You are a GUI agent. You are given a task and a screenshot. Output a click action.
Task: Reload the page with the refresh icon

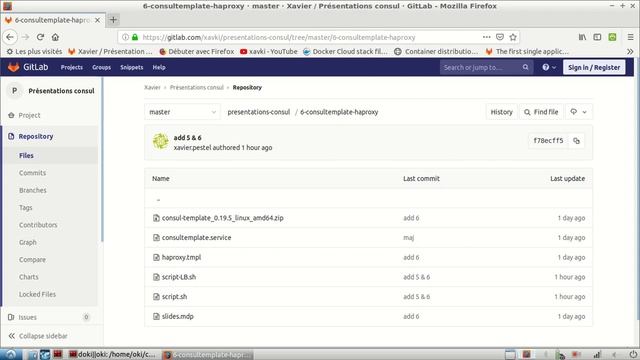40,37
